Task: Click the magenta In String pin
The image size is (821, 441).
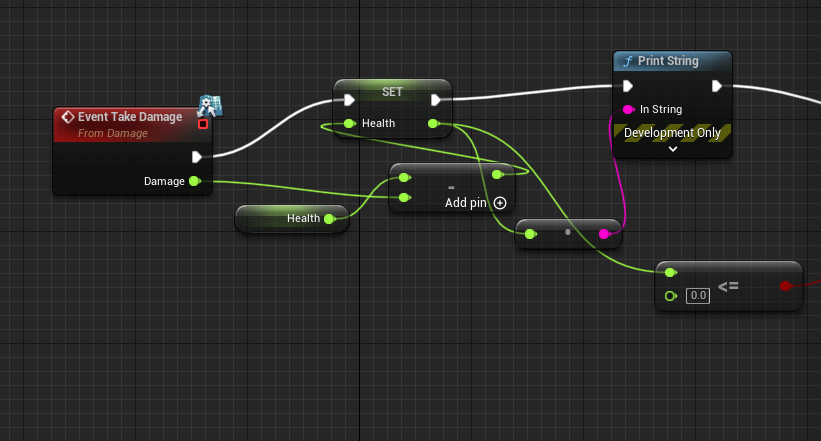Action: [629, 109]
